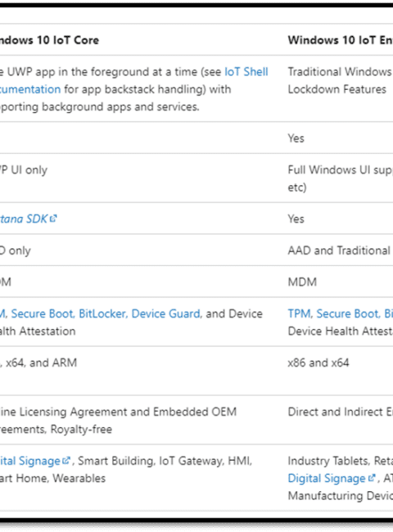Open BitLocker link in IoT Core column
Viewport: 393px width, 532px height.
tap(103, 313)
